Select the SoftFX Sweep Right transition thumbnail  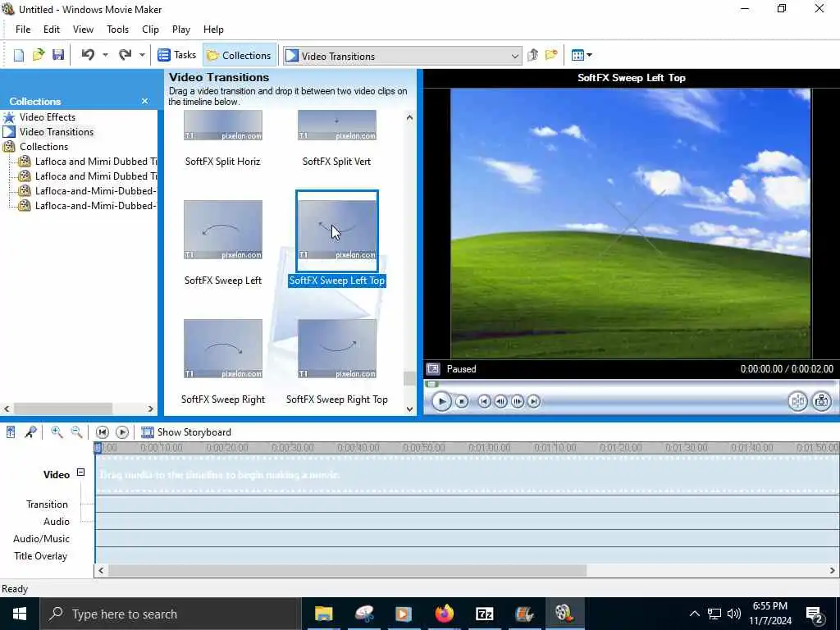223,349
